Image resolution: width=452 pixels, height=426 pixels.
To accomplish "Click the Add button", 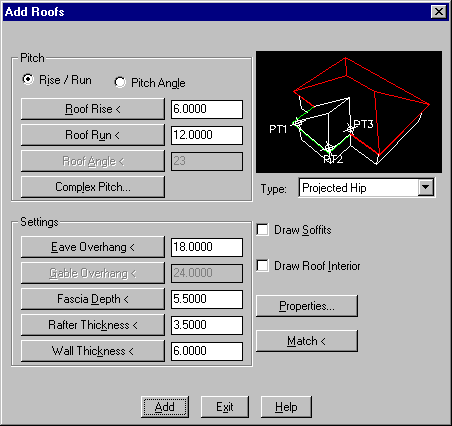I will [x=165, y=407].
